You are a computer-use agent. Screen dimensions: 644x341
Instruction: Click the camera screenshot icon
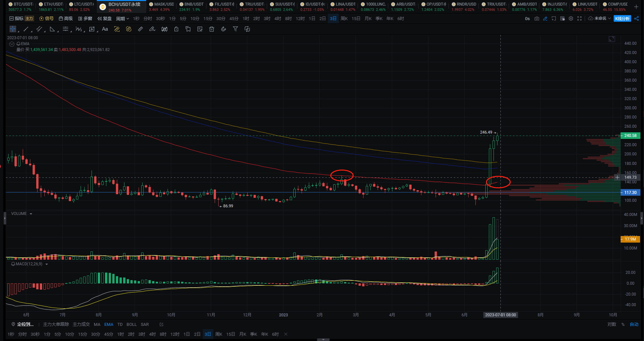[537, 19]
